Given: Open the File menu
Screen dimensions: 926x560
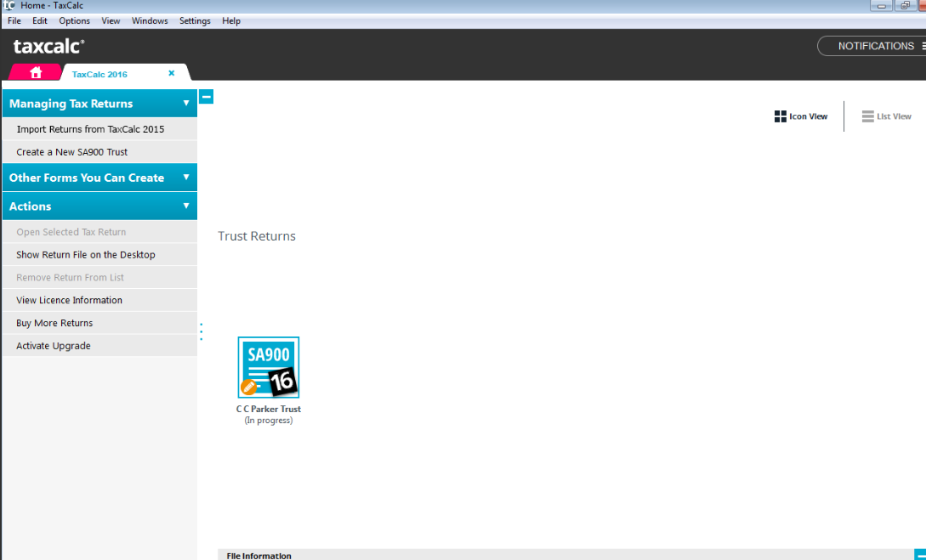Looking at the screenshot, I should click(14, 20).
